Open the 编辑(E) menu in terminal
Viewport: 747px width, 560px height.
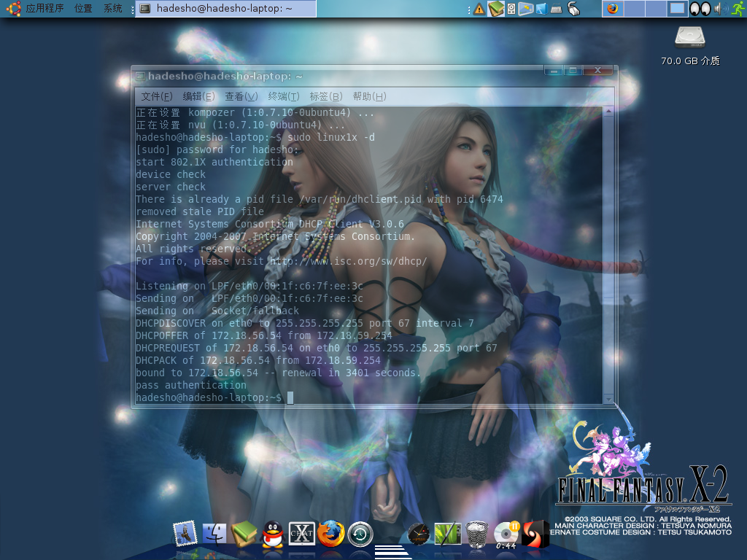coord(198,97)
